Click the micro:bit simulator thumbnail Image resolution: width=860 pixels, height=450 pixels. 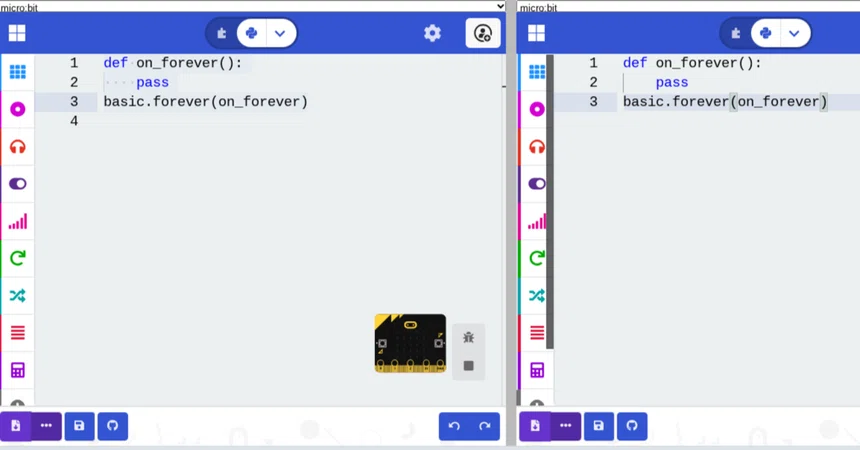coord(410,344)
